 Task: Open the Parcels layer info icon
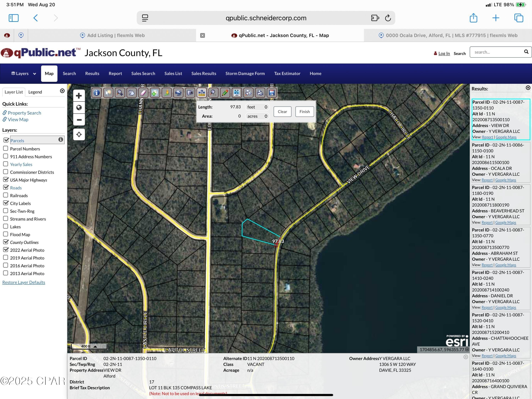[x=61, y=140]
